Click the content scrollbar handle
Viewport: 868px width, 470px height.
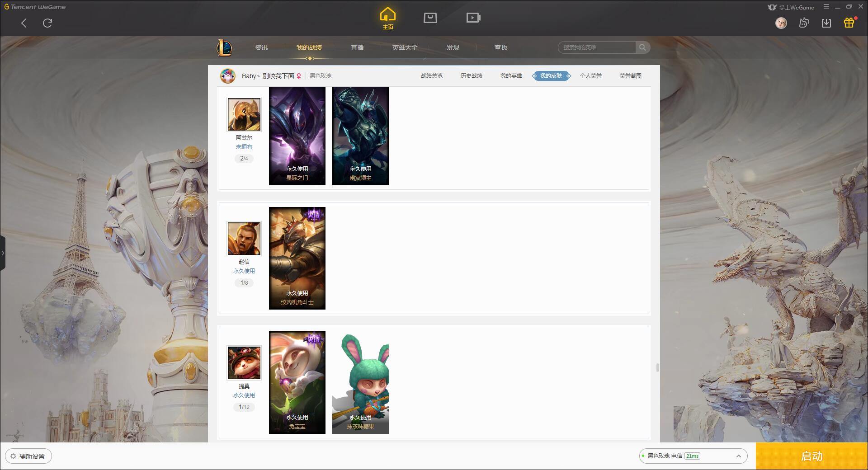coord(657,367)
